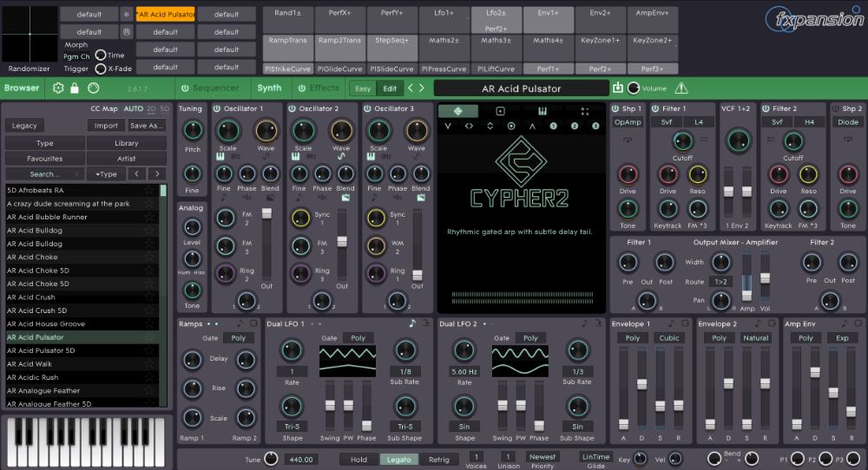Open the Browser tab
The height and width of the screenshot is (470, 868).
point(22,88)
